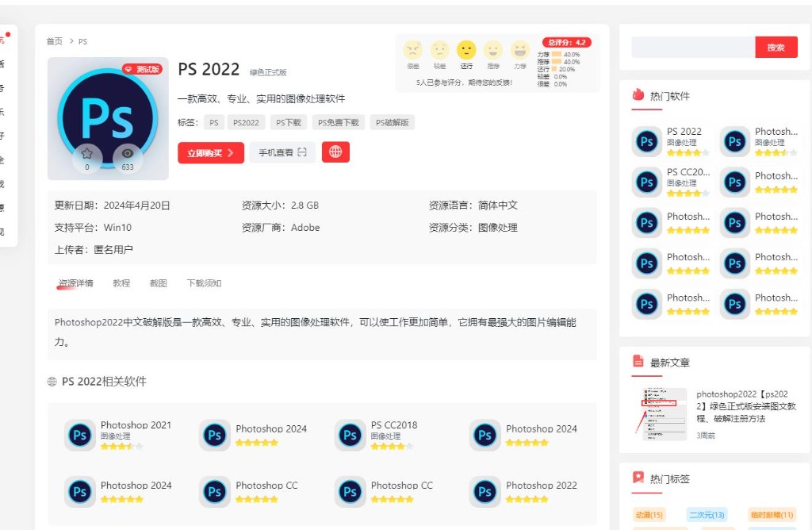
Task: Click the 测试版 badge on the PS logo
Action: point(142,69)
